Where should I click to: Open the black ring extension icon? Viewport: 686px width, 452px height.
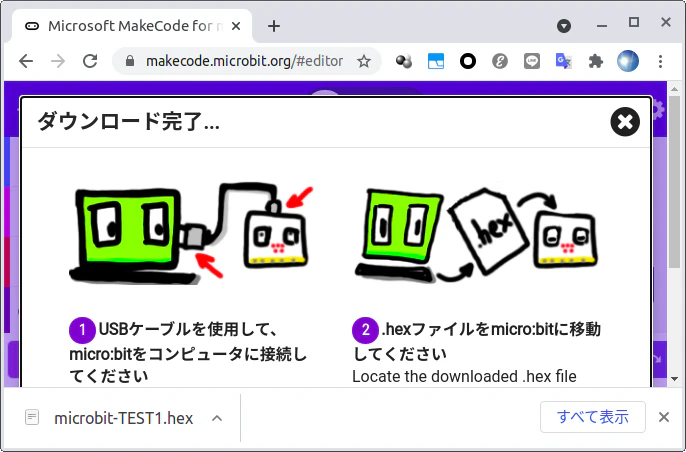[468, 61]
